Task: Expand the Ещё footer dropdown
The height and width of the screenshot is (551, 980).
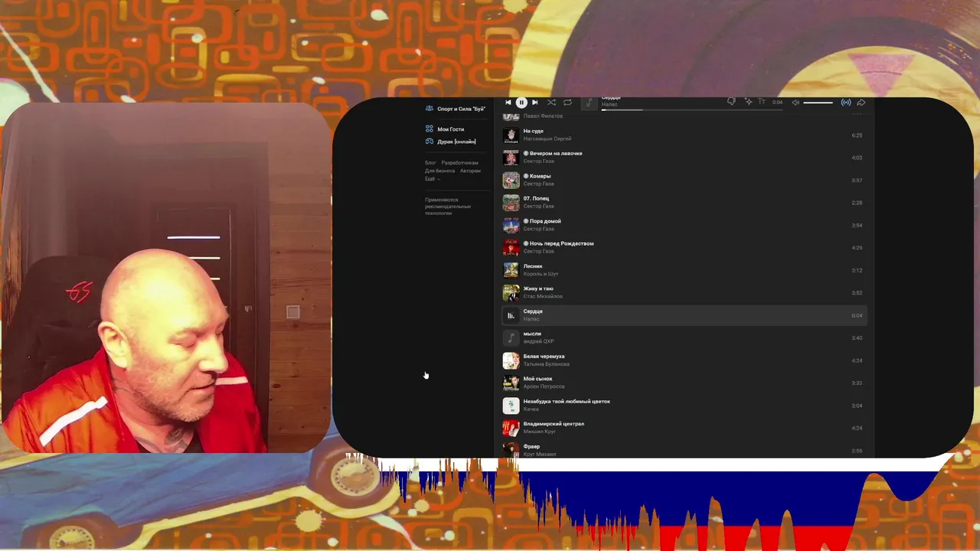Action: (x=432, y=178)
